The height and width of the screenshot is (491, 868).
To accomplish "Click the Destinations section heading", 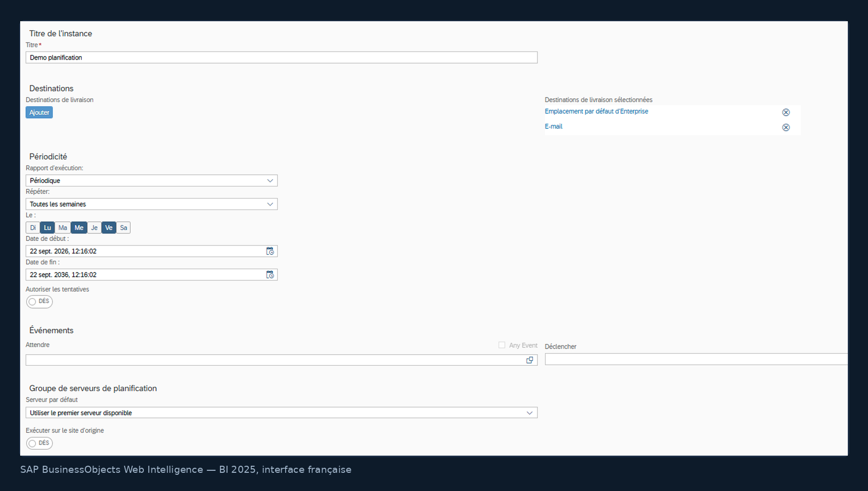I will 51,88.
